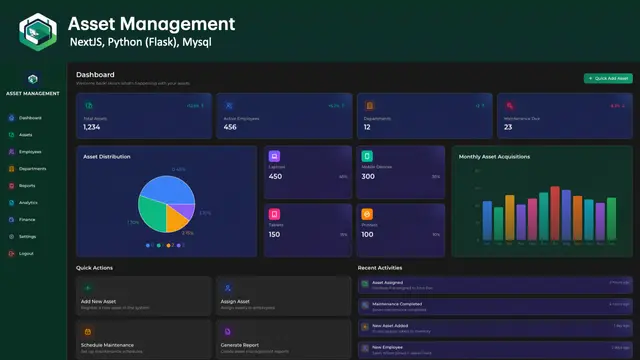Image resolution: width=640 pixels, height=360 pixels.
Task: Click the Logout icon in sidebar
Action: pos(11,253)
